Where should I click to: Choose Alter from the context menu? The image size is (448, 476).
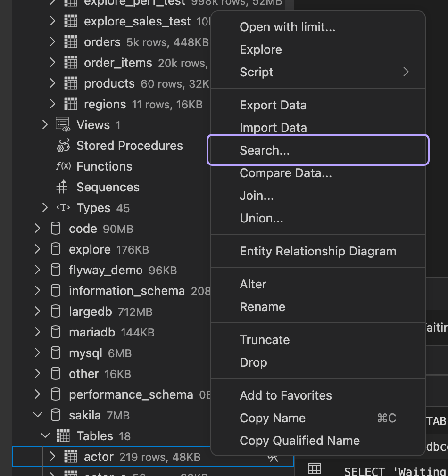318,284
